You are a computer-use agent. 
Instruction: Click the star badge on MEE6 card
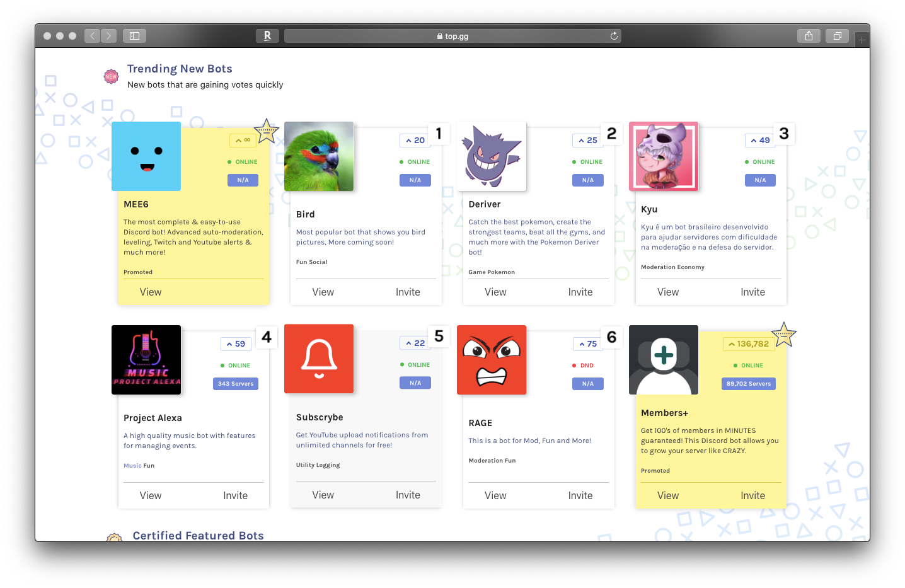pyautogui.click(x=267, y=131)
